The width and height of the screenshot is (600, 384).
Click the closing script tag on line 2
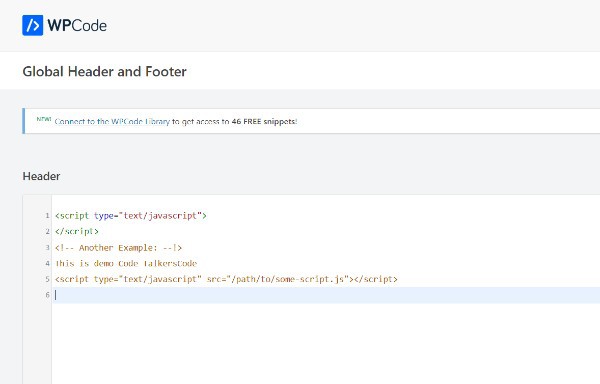point(77,231)
